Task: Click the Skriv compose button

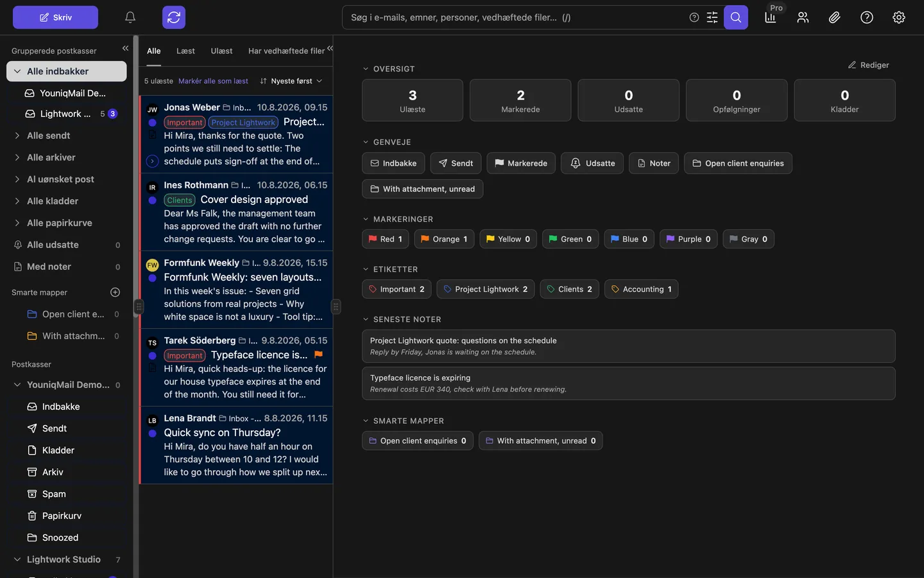Action: point(55,17)
